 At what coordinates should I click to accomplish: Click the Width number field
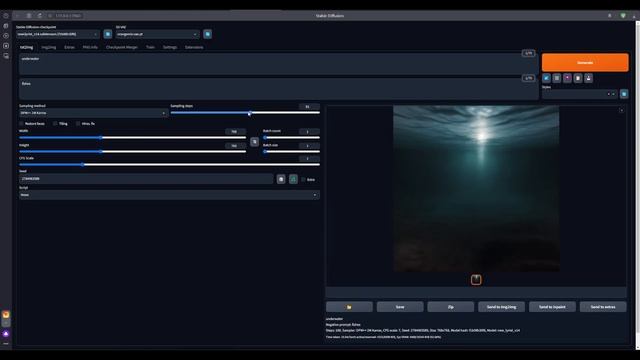236,131
